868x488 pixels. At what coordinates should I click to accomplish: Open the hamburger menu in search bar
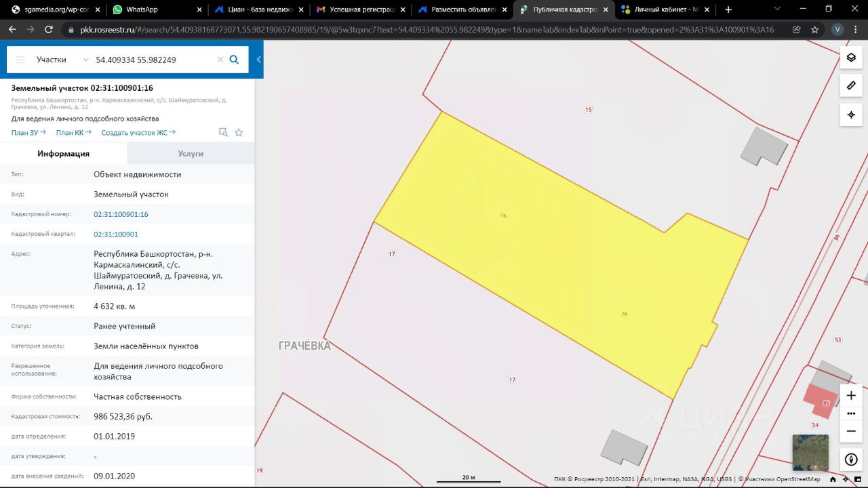coord(20,60)
